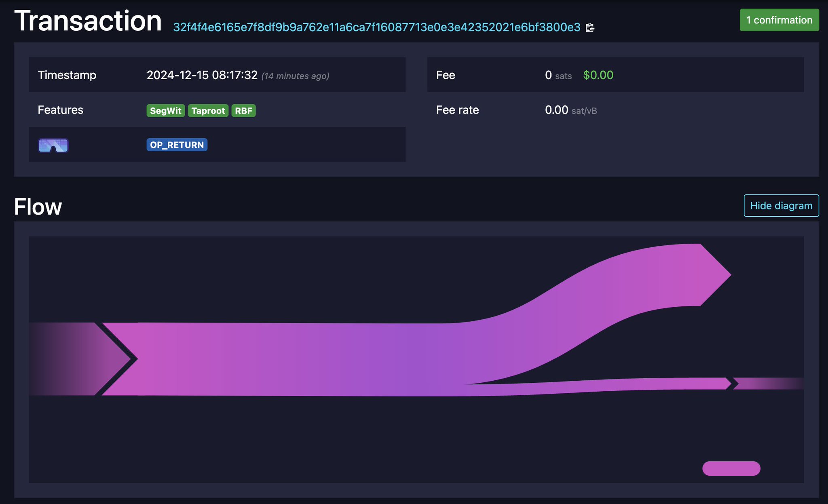Click the 1 confirmation badge
Viewport: 828px width, 504px height.
[779, 20]
